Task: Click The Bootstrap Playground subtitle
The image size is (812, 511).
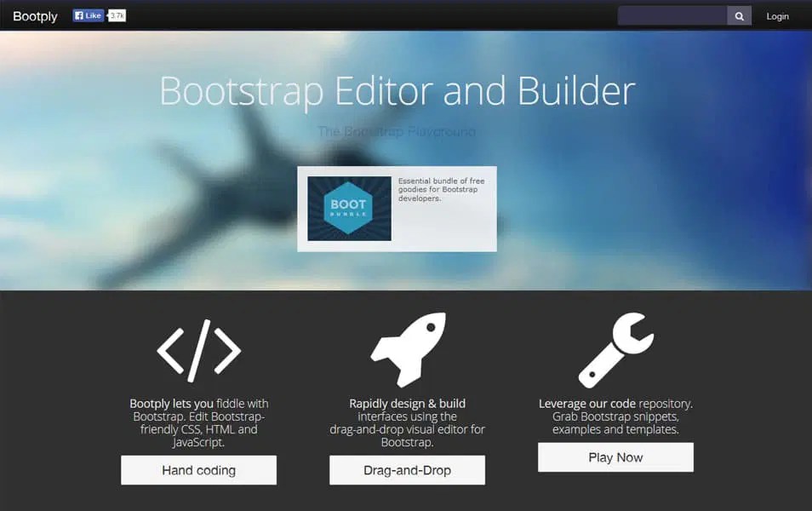Action: point(397,131)
